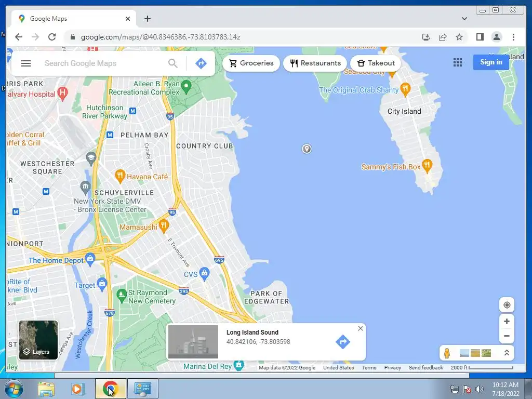Click the dropped gray map pin
This screenshot has width=532, height=399.
(307, 149)
